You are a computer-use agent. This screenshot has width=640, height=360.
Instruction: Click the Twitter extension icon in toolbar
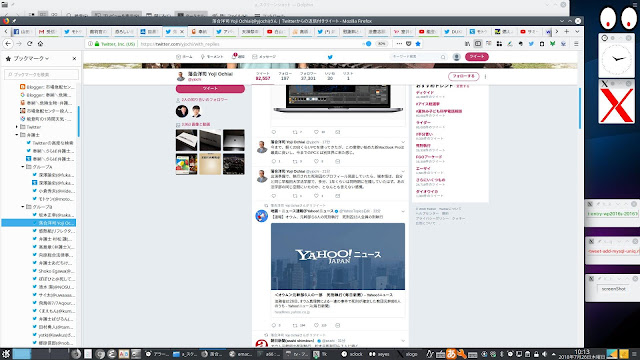[x=531, y=44]
